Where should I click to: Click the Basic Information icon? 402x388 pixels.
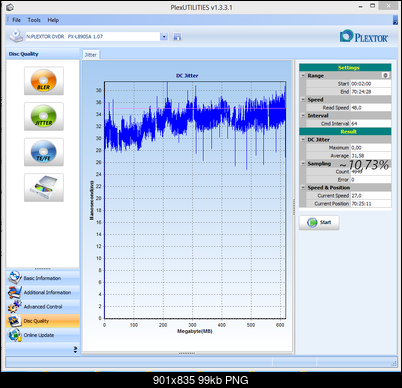click(x=15, y=277)
